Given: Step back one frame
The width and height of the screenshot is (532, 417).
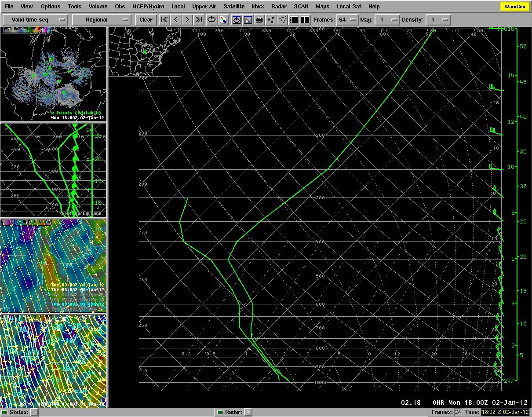Looking at the screenshot, I should click(176, 19).
